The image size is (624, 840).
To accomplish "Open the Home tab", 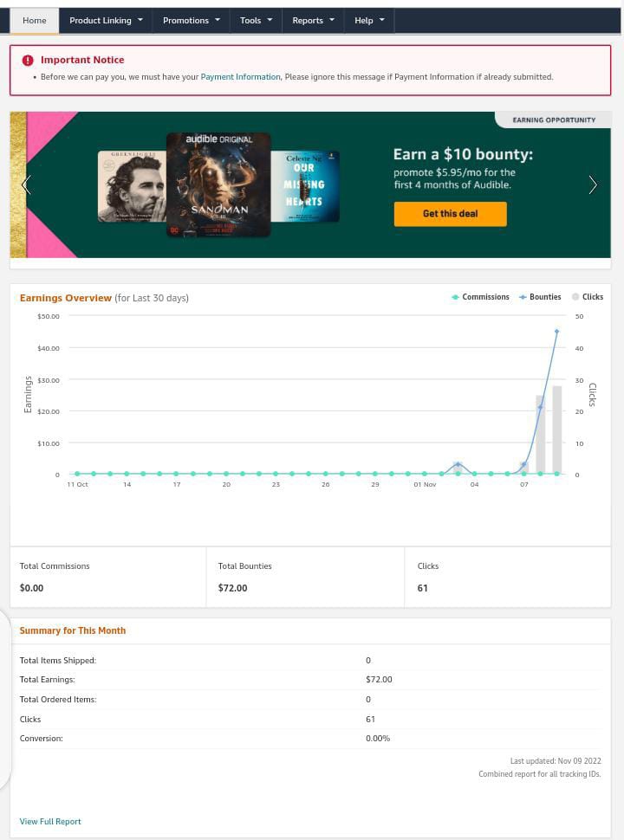I will [x=35, y=21].
